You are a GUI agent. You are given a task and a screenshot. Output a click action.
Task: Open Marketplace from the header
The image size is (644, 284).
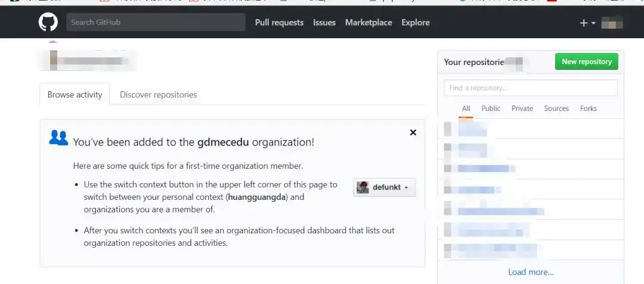(x=369, y=22)
